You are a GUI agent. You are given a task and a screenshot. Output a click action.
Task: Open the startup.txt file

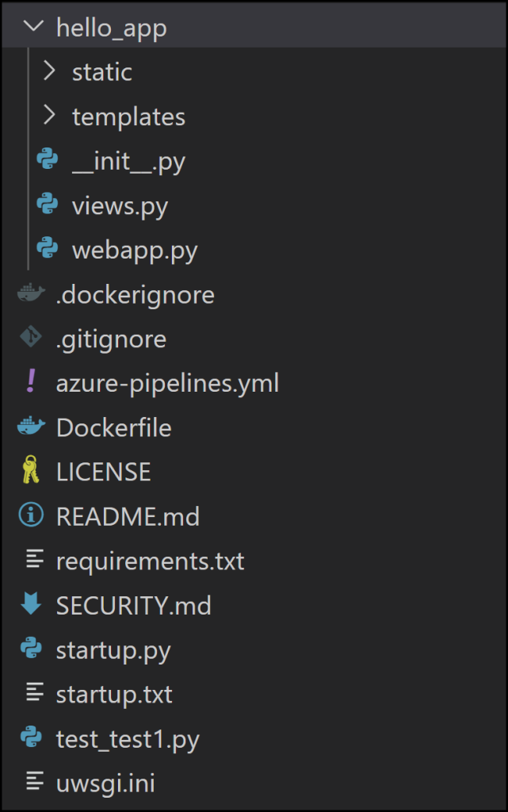[x=113, y=694]
